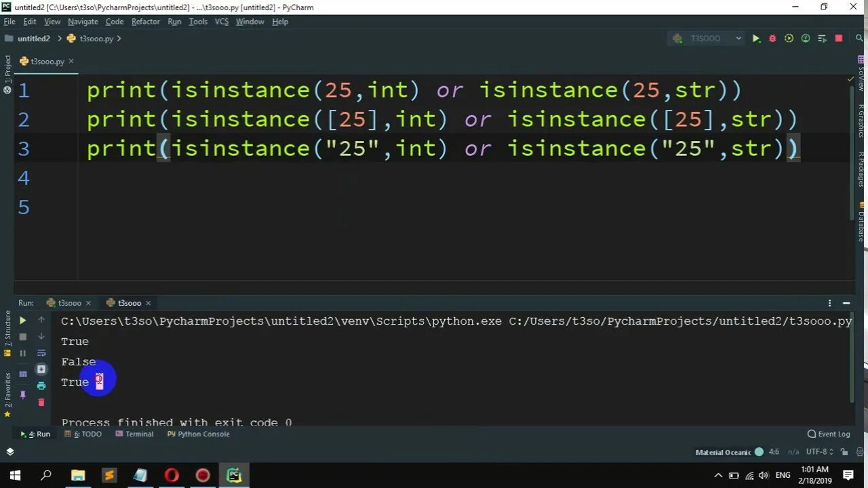
Task: Show hidden system tray icons
Action: (x=718, y=475)
